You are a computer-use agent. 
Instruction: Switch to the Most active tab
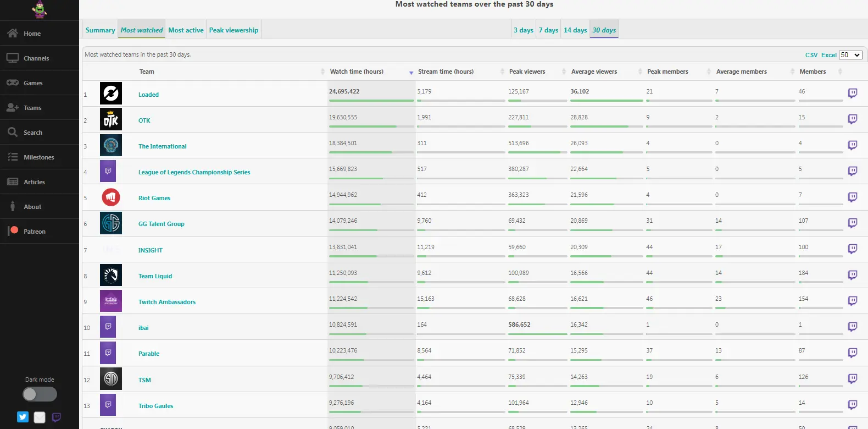(186, 30)
